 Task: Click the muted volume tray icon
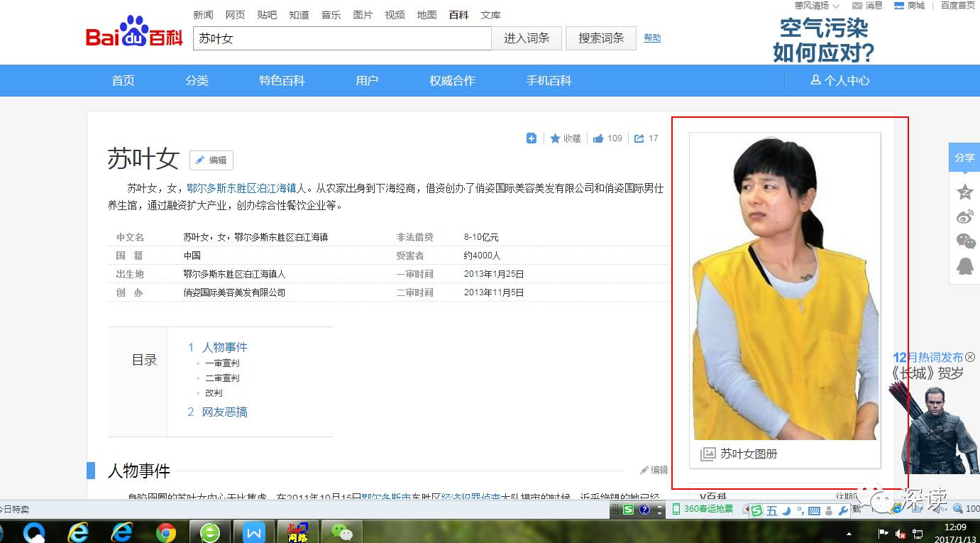(x=901, y=533)
